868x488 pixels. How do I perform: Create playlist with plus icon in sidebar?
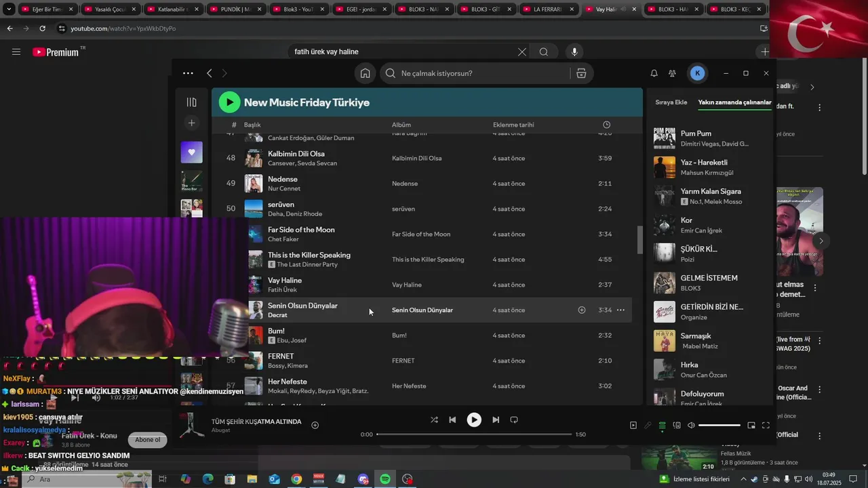[x=192, y=123]
